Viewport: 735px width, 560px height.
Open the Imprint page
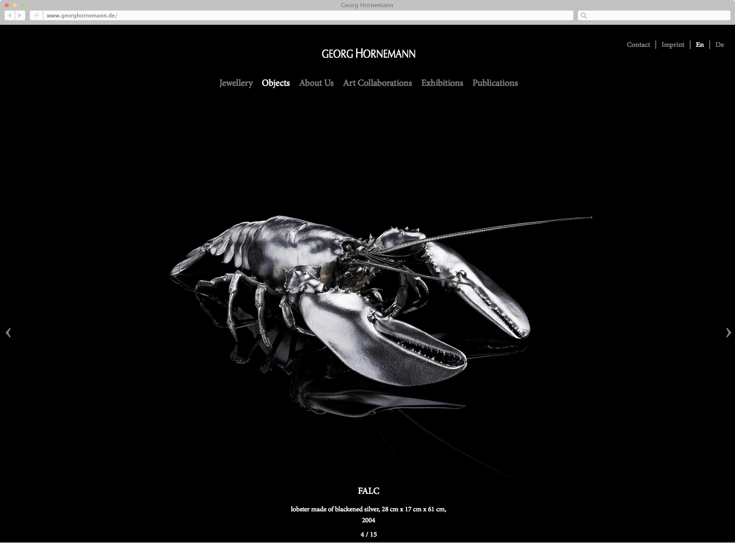(673, 45)
